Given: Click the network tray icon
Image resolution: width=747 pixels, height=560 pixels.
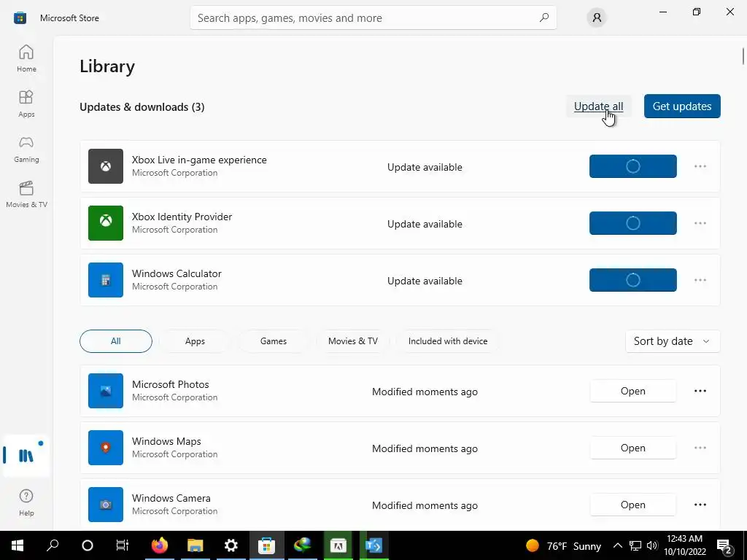Looking at the screenshot, I should coord(635,545).
